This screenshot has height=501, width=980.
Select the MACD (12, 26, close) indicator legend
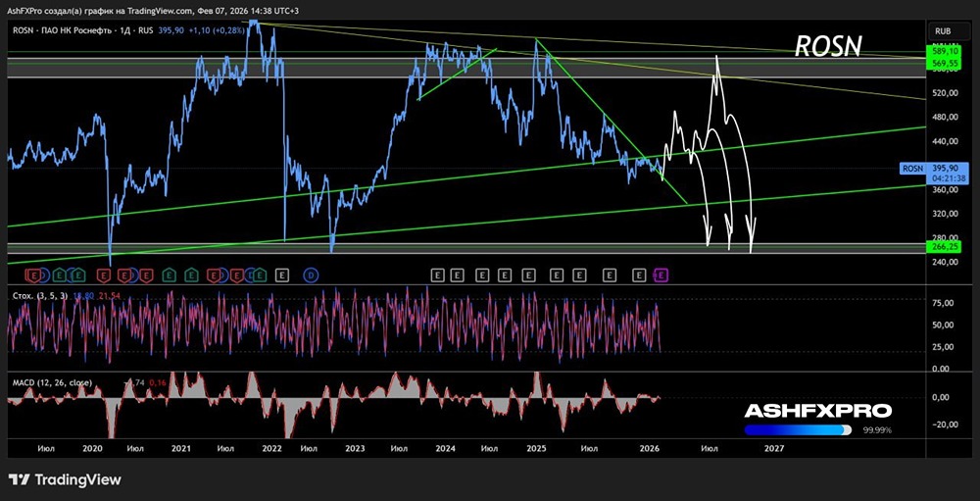point(53,382)
